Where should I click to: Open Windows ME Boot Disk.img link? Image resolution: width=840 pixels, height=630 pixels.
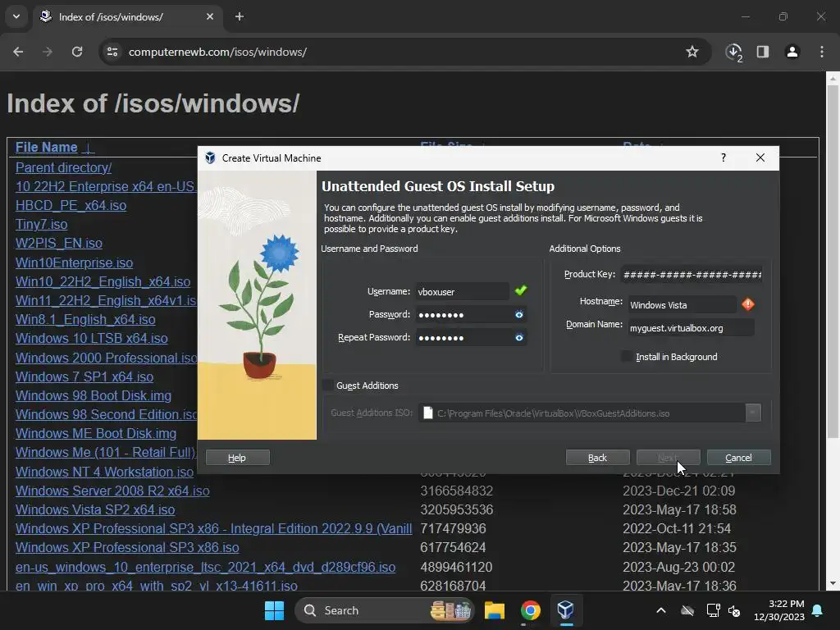tap(96, 433)
